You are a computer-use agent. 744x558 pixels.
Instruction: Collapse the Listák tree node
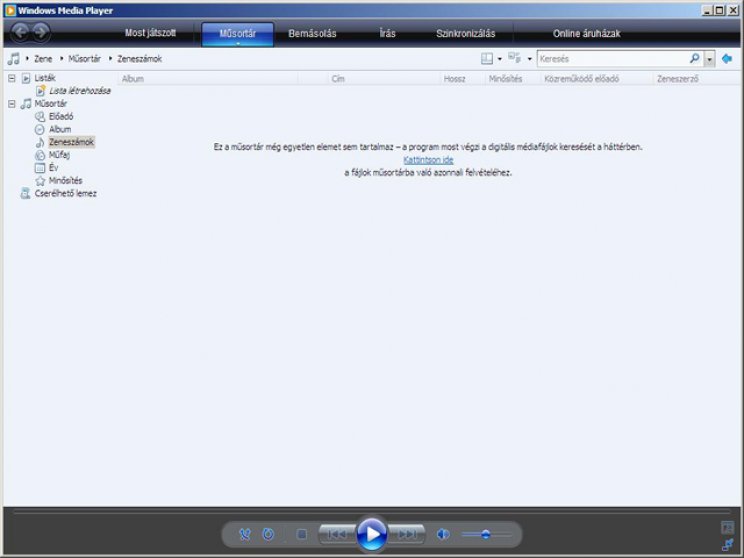pyautogui.click(x=12, y=78)
